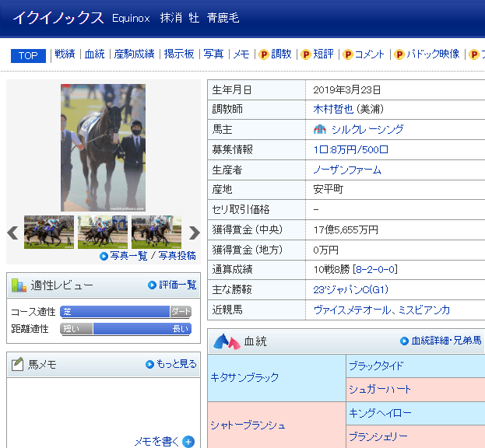
Task: Click the bar-chart icon beside 適性レビュー
Action: point(19,285)
